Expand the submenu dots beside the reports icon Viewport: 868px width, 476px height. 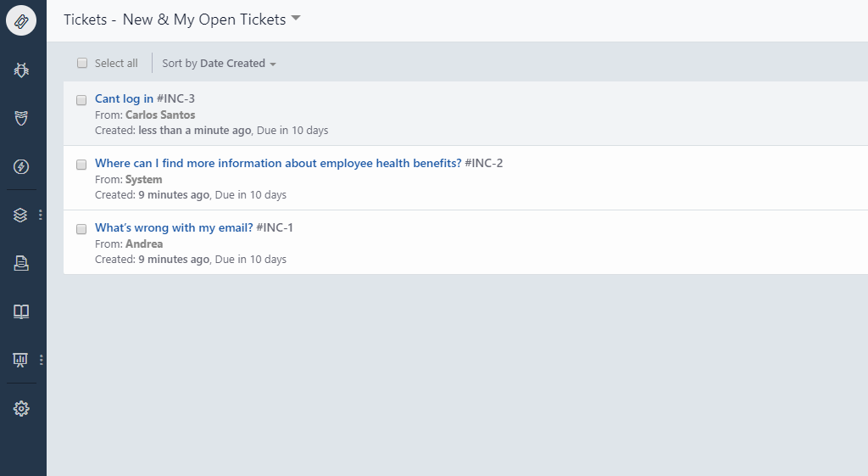(x=41, y=360)
